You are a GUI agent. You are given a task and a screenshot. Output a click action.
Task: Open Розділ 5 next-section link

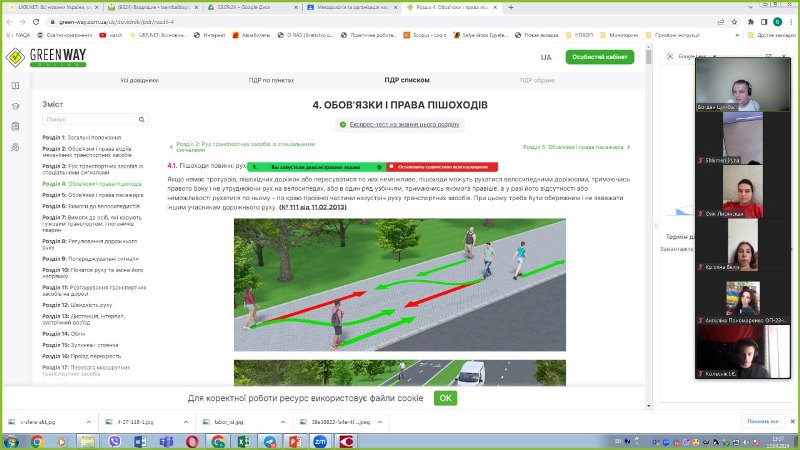[x=579, y=147]
